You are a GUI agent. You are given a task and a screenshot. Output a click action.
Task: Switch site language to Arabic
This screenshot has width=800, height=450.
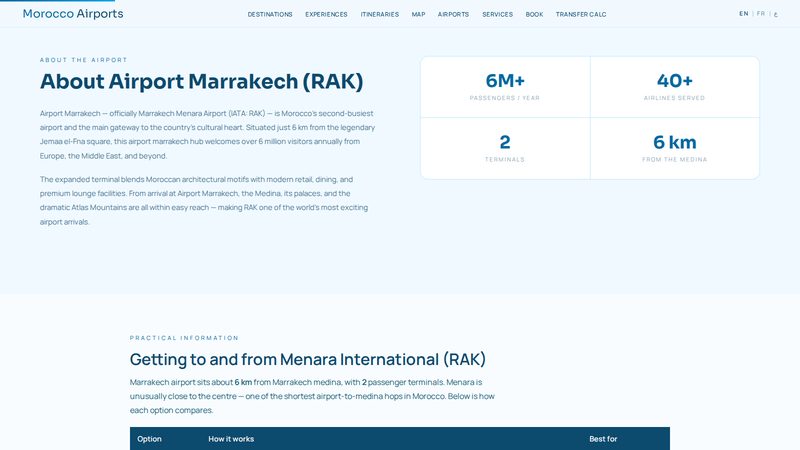[x=776, y=14]
